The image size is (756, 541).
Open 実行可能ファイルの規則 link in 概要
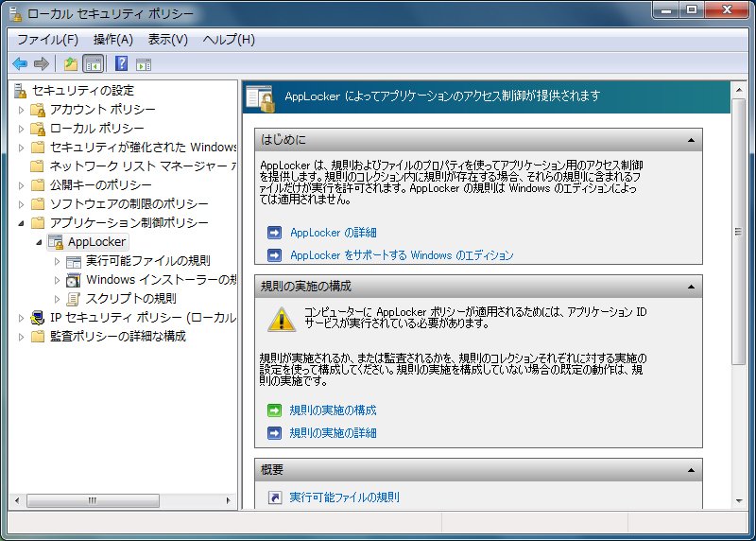(344, 497)
